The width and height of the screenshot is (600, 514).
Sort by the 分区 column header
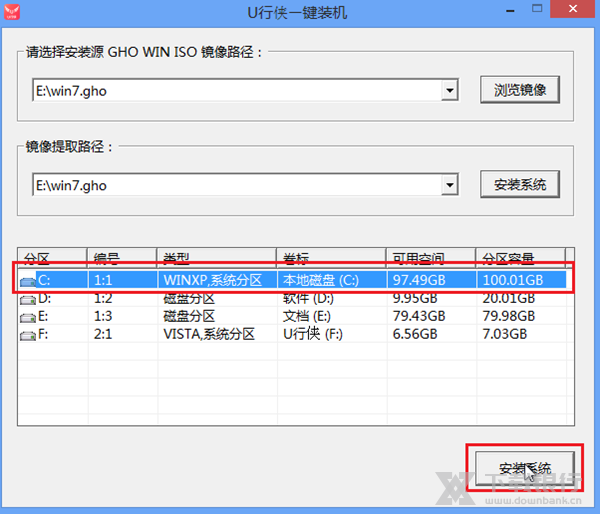[x=52, y=258]
